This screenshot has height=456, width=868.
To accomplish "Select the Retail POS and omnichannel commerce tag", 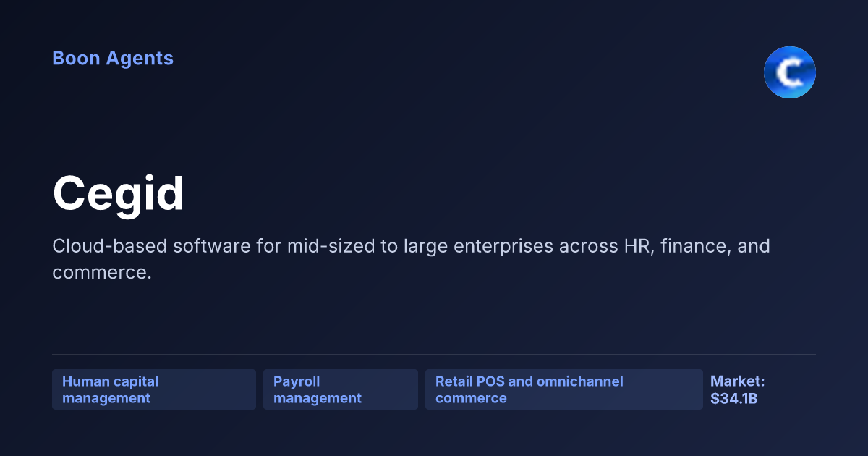I will pos(564,389).
